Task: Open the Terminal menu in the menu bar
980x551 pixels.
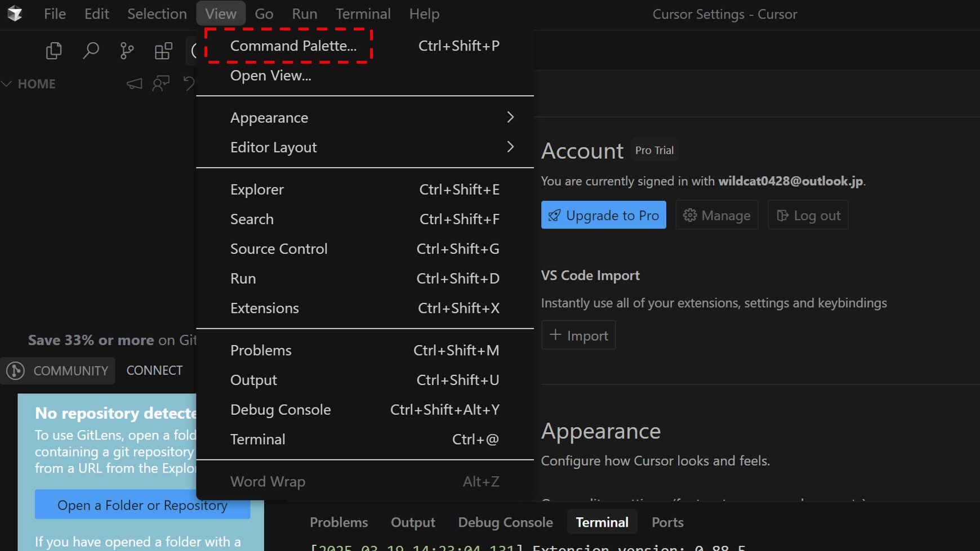Action: tap(363, 14)
